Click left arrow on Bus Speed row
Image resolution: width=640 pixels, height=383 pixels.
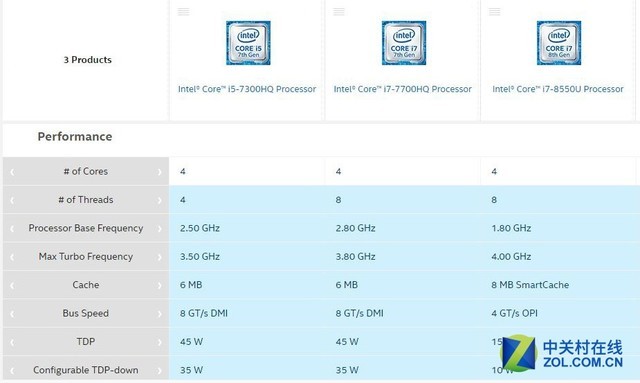click(x=12, y=314)
